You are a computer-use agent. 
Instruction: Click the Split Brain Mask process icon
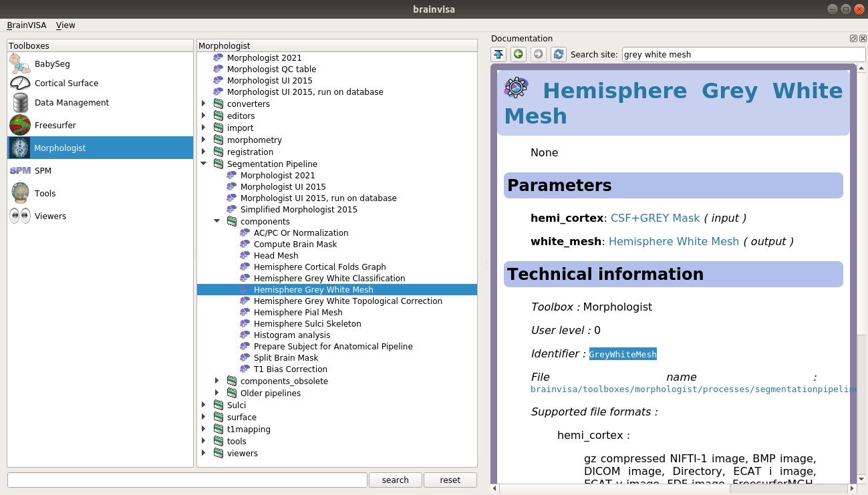pos(245,358)
